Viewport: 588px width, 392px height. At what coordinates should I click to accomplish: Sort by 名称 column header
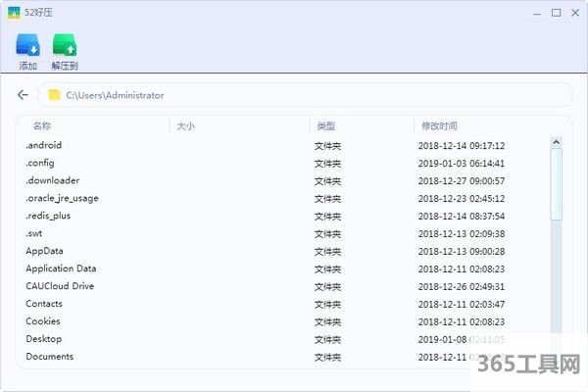click(41, 126)
